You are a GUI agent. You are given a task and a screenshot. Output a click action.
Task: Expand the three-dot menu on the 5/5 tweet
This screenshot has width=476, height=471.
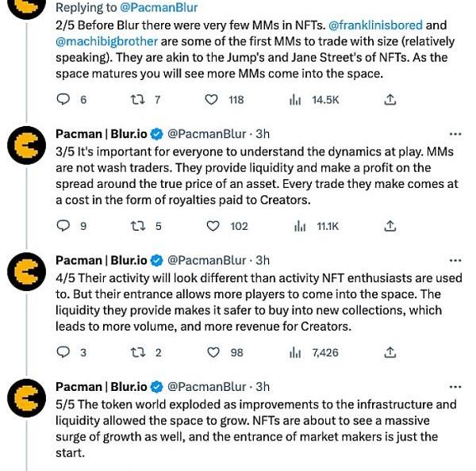pyautogui.click(x=455, y=386)
